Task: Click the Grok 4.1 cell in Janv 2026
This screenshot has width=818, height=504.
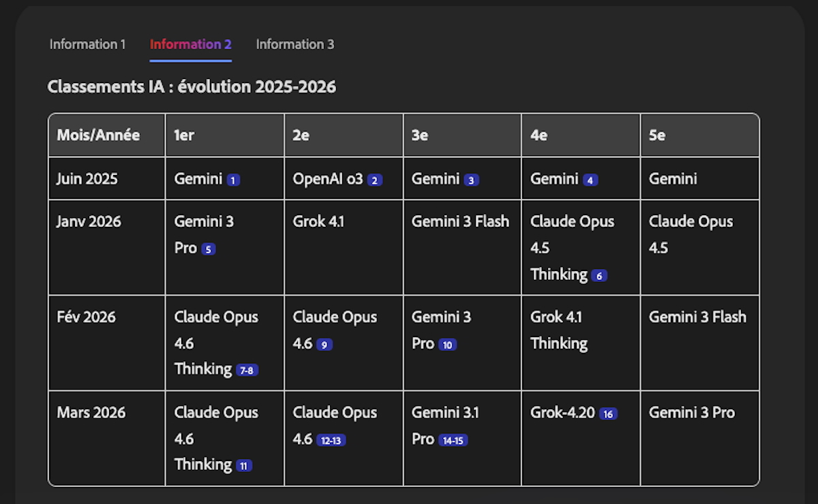Action: [318, 221]
